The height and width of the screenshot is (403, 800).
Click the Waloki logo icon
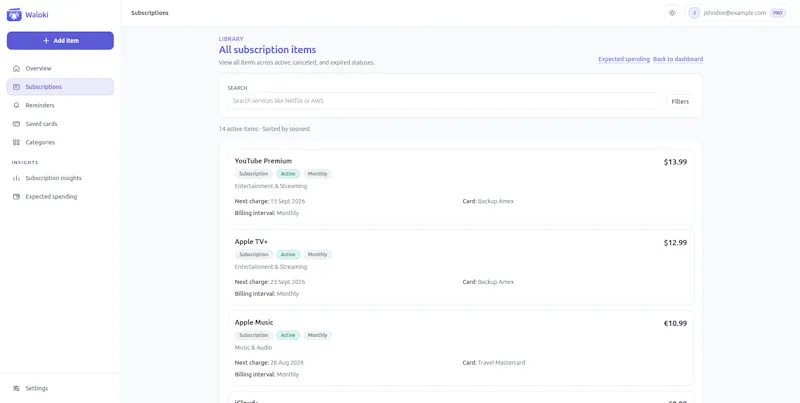coord(14,14)
